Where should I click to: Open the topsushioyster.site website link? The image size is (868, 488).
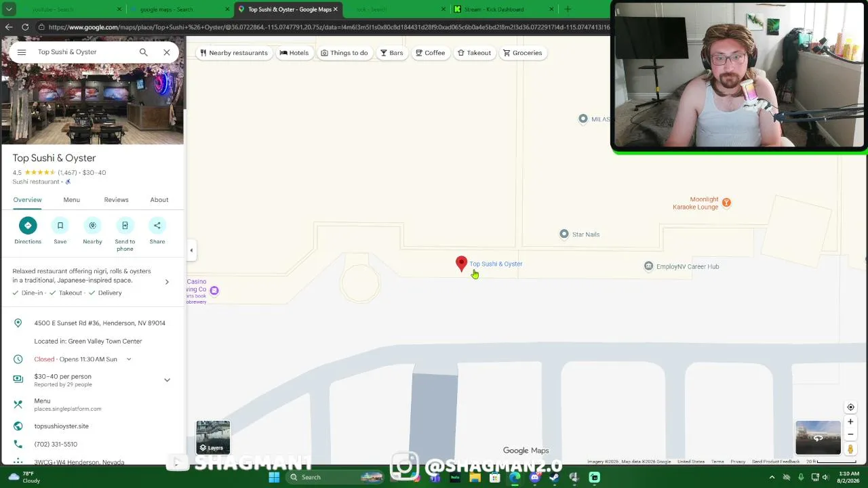[x=62, y=426]
